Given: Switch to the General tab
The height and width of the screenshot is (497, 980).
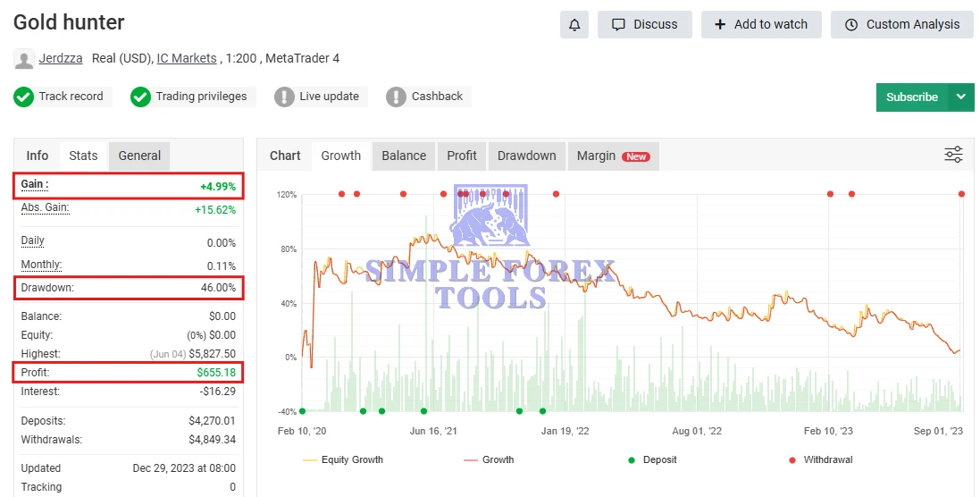Looking at the screenshot, I should [x=139, y=156].
